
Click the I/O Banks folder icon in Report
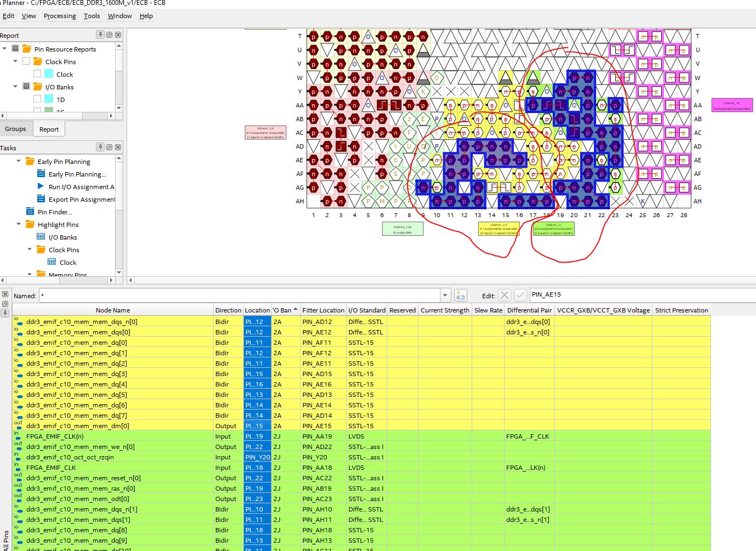coord(38,87)
